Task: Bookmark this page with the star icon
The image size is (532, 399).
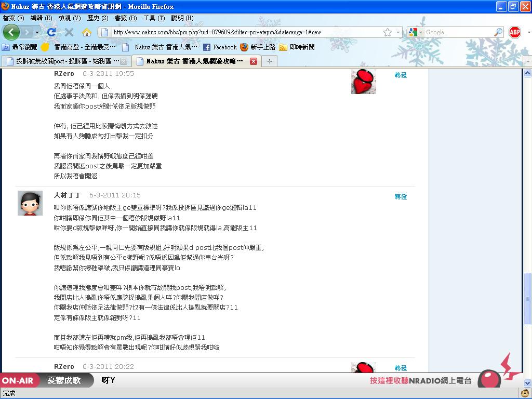Action: coord(388,32)
